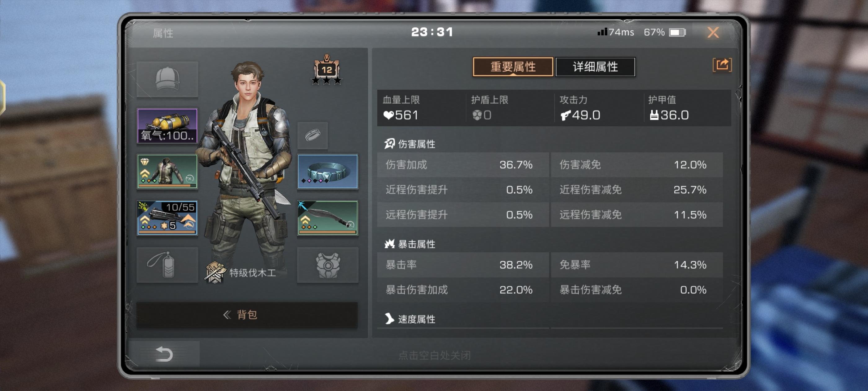Click the back arrow button
Viewport: 868px width, 391px height.
164,354
